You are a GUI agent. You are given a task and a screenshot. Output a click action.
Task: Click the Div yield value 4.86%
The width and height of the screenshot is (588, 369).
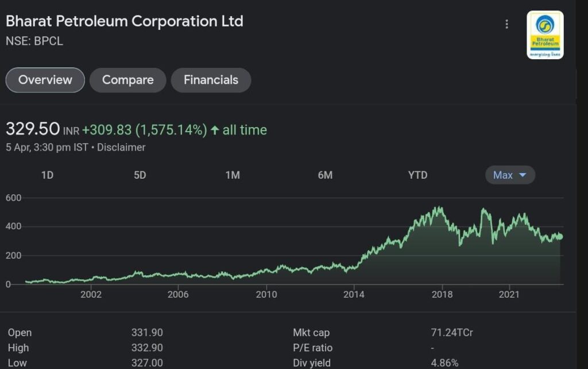[x=445, y=363]
